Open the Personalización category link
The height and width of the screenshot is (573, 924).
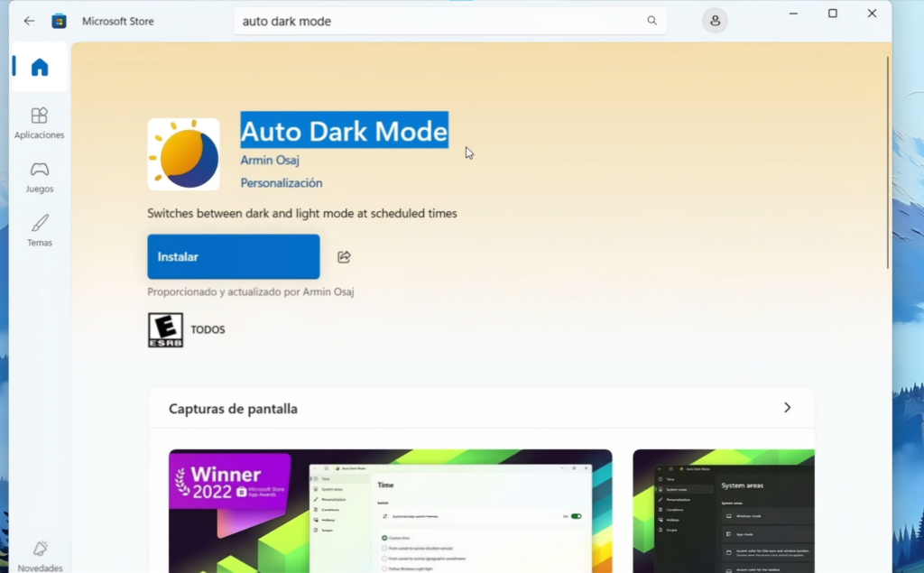pyautogui.click(x=280, y=182)
